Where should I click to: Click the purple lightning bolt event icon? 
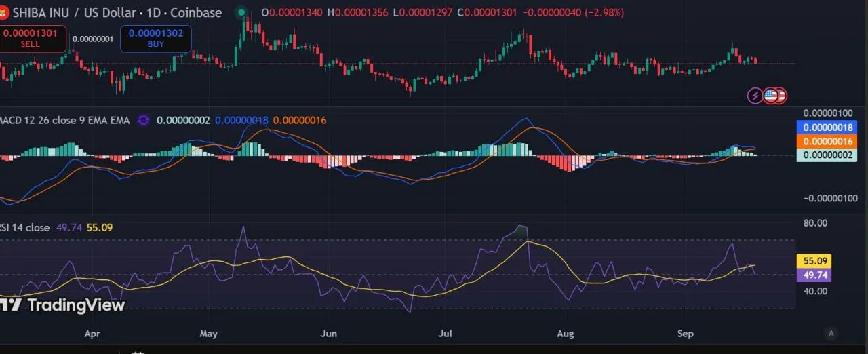tap(755, 96)
